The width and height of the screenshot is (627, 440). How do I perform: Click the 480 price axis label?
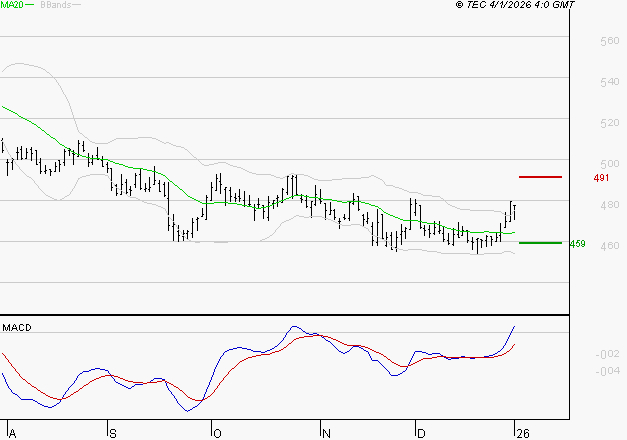click(x=610, y=205)
